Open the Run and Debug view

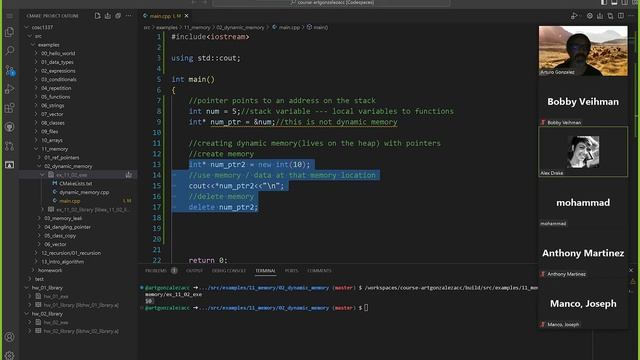click(x=9, y=89)
